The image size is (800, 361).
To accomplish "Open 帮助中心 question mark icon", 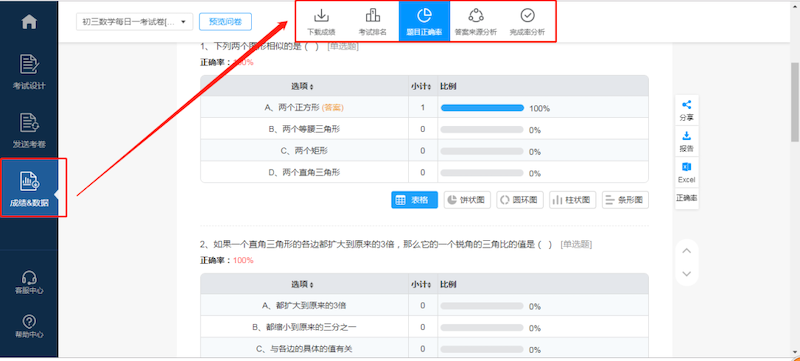I will tap(29, 326).
